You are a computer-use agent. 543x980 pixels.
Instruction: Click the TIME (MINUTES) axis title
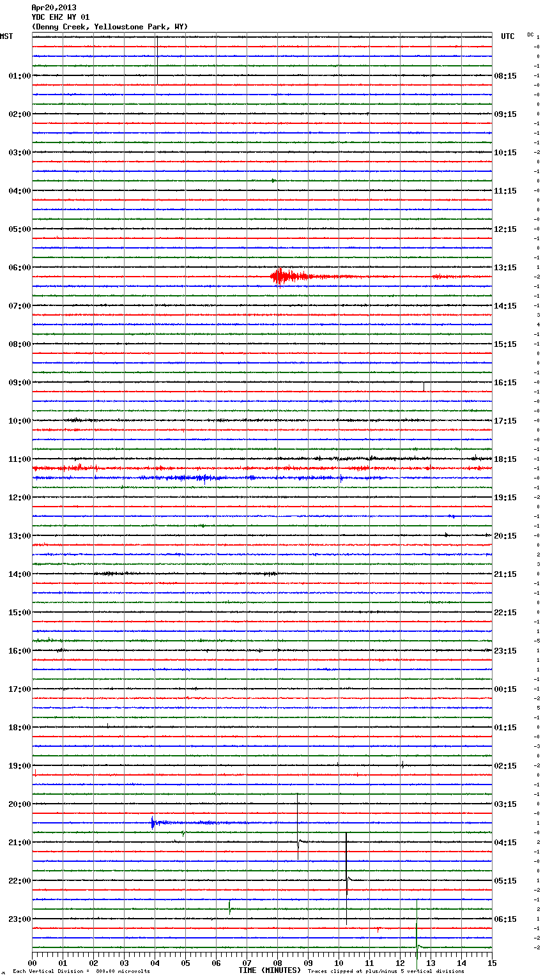(270, 970)
